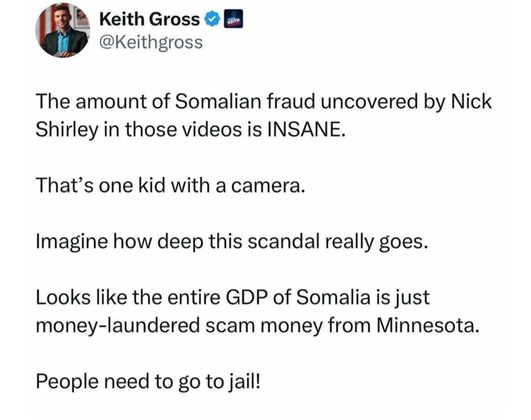
Task: Click the blue verified checkmark badge
Action: pos(211,20)
